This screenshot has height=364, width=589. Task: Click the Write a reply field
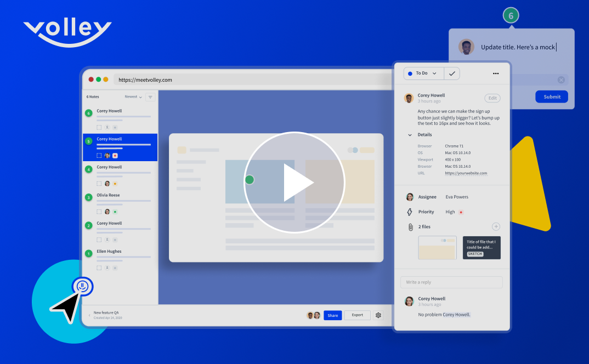click(x=451, y=282)
